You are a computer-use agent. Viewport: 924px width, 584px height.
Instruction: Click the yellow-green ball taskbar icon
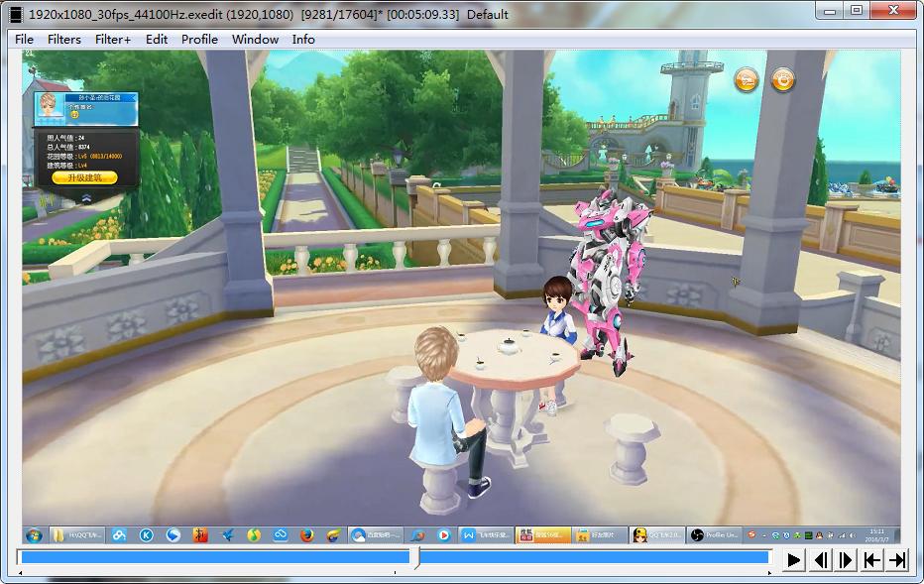254,535
